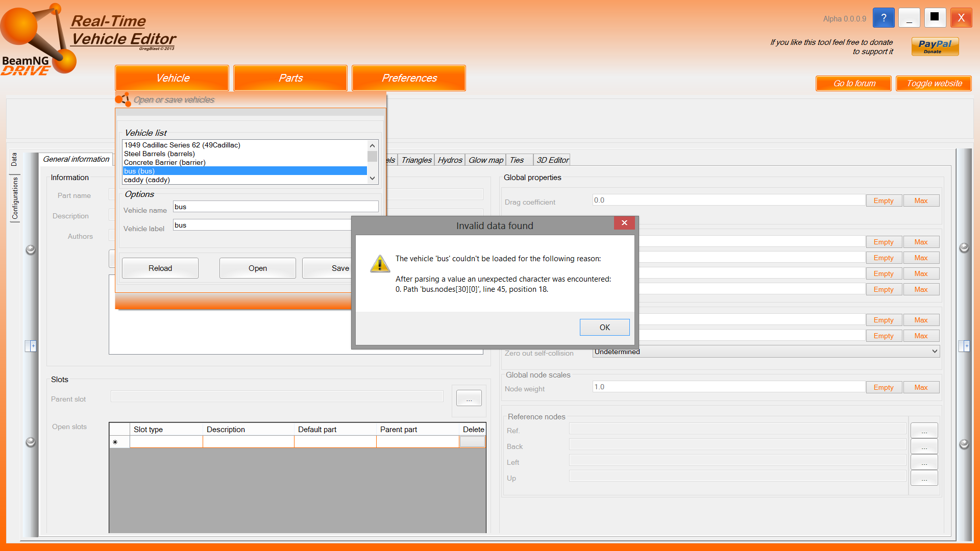Click Toggle website button

point(934,84)
